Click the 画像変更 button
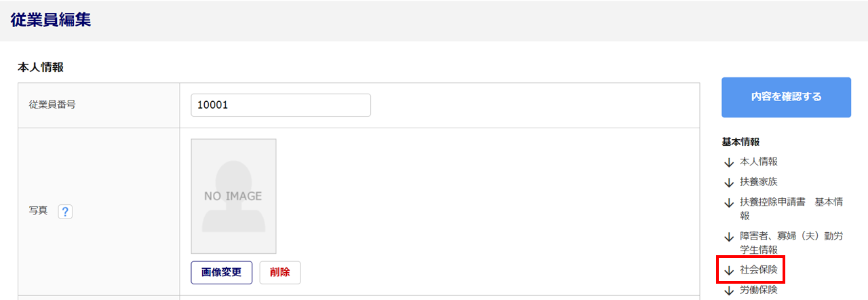 tap(222, 272)
